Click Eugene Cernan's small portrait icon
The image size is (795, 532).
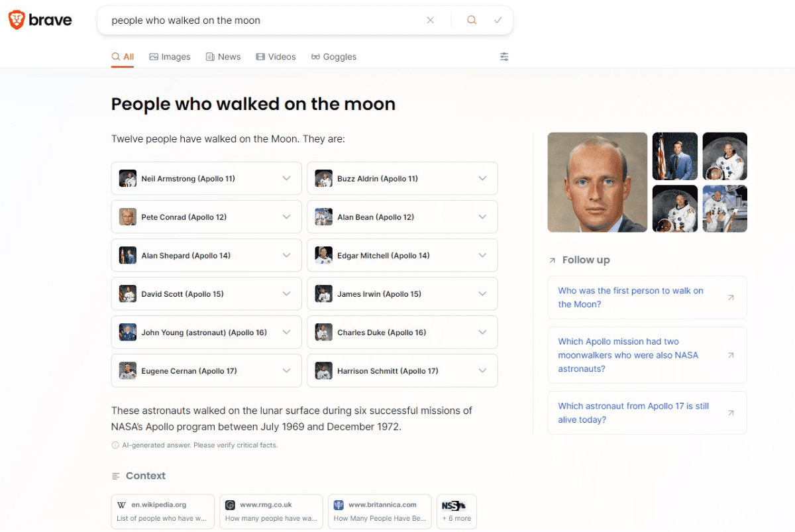[128, 370]
